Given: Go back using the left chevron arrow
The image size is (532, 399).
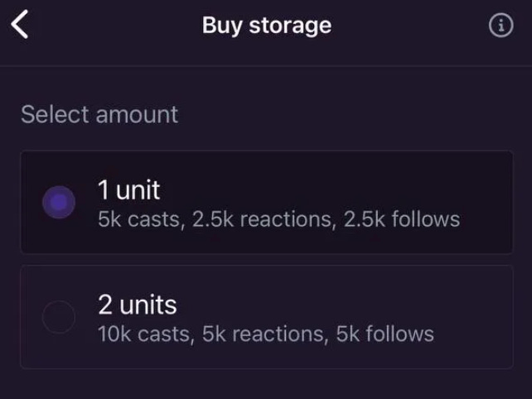Looking at the screenshot, I should click(x=19, y=24).
